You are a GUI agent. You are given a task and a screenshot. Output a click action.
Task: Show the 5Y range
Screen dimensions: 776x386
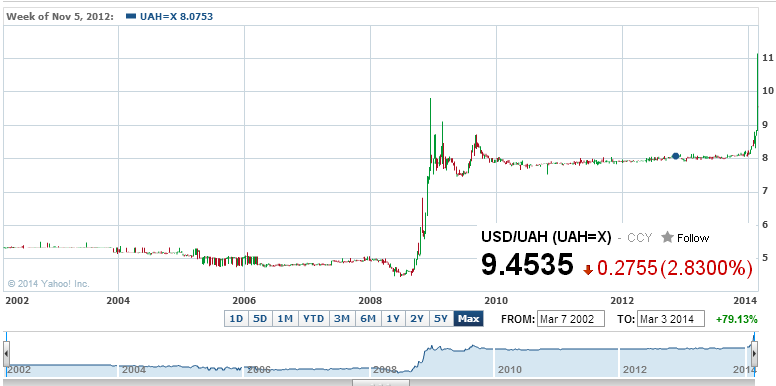coord(441,319)
